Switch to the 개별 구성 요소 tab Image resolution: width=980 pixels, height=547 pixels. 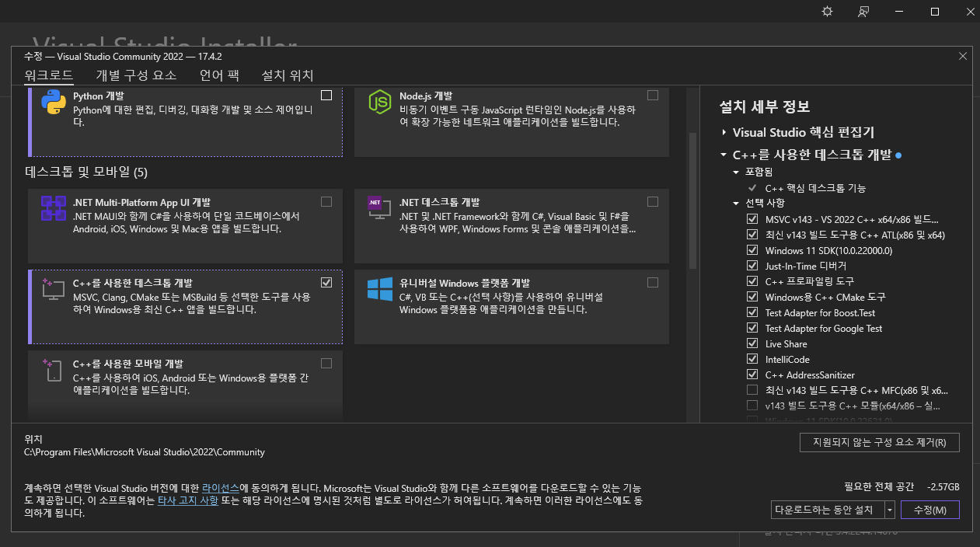[x=136, y=75]
